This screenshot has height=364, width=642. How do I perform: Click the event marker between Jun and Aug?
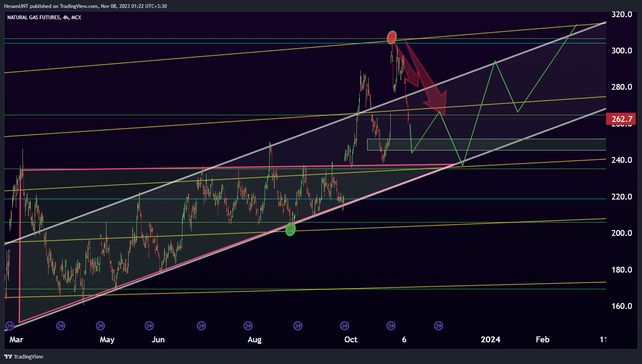(201, 326)
